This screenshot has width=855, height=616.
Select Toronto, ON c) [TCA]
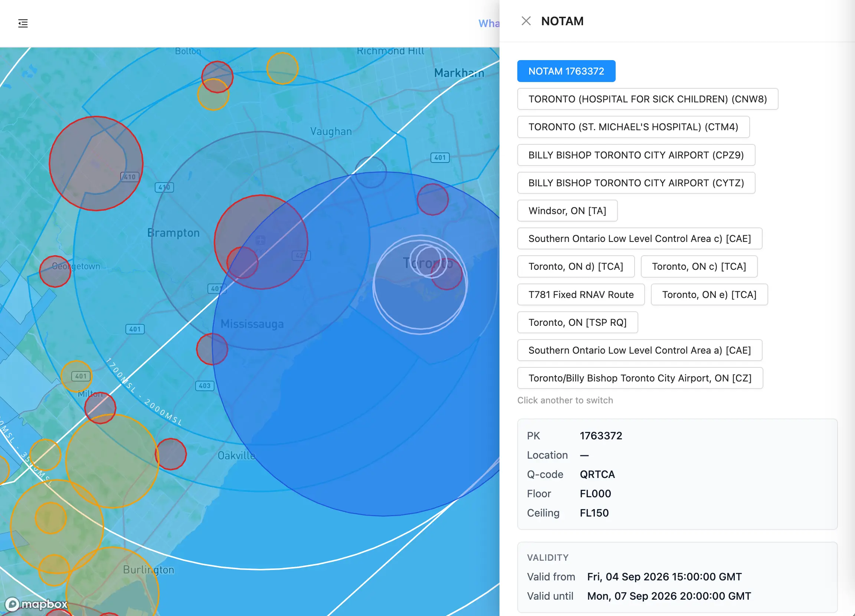(x=699, y=266)
